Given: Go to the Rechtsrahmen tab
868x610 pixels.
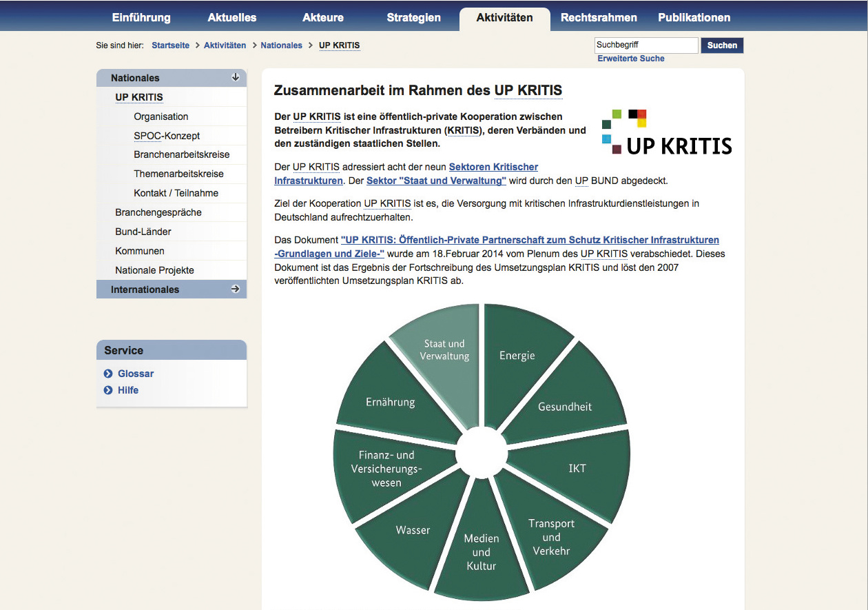Looking at the screenshot, I should coord(599,18).
